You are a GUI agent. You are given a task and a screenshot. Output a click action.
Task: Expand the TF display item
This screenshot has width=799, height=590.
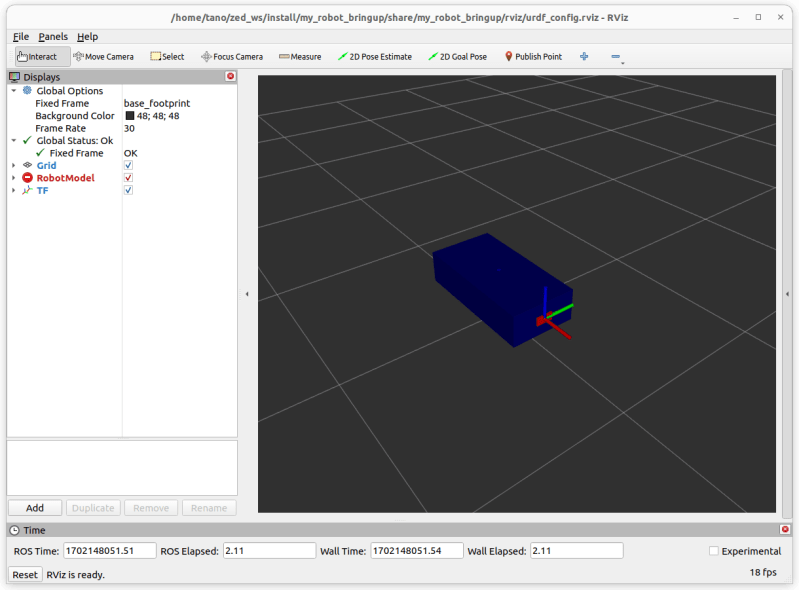pyautogui.click(x=14, y=190)
